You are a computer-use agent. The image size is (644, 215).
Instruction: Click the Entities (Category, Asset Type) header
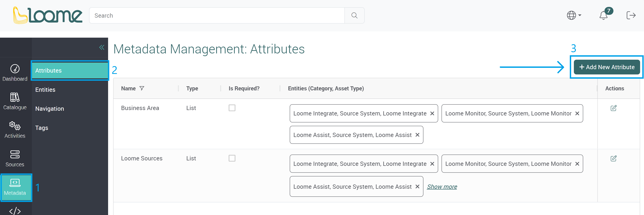pos(326,88)
